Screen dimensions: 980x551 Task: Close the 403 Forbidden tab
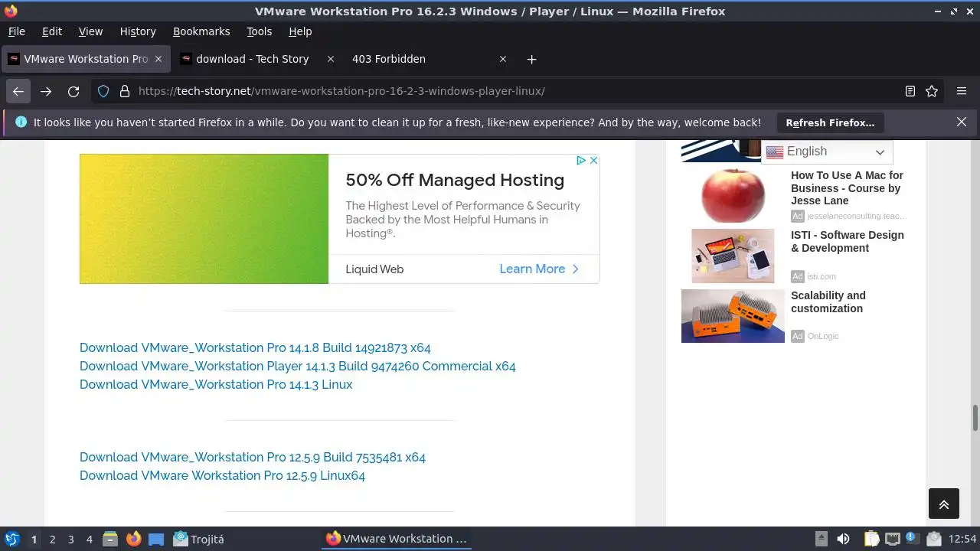click(x=503, y=59)
